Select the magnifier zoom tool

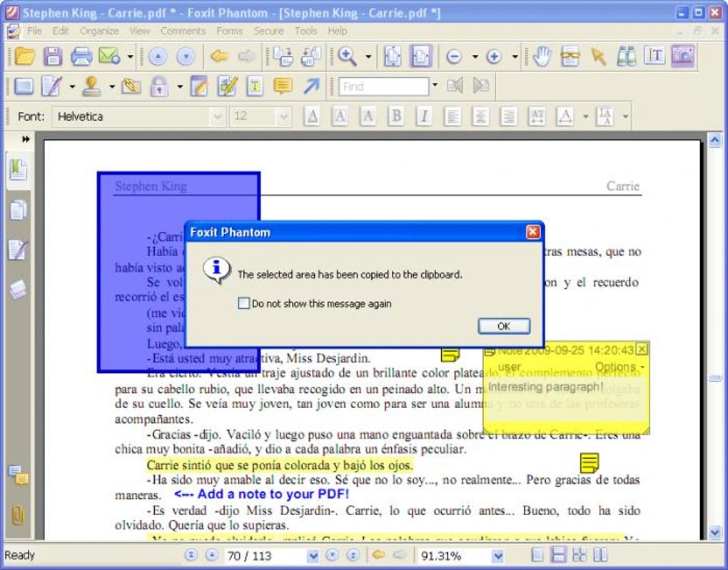pyautogui.click(x=347, y=56)
